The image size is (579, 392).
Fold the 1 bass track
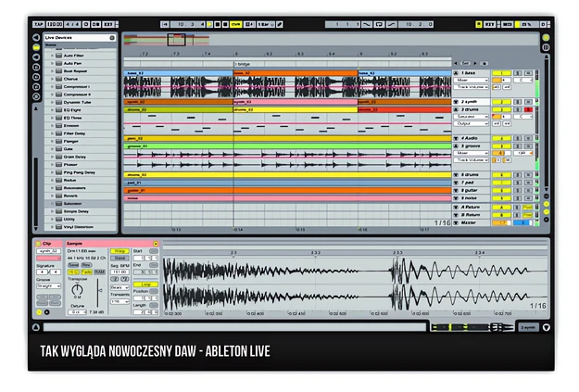(456, 73)
